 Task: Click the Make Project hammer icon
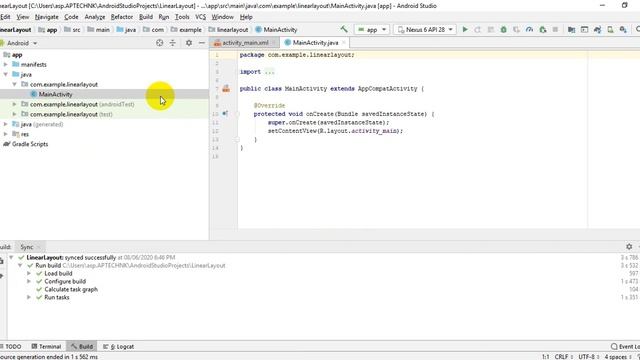tap(344, 29)
